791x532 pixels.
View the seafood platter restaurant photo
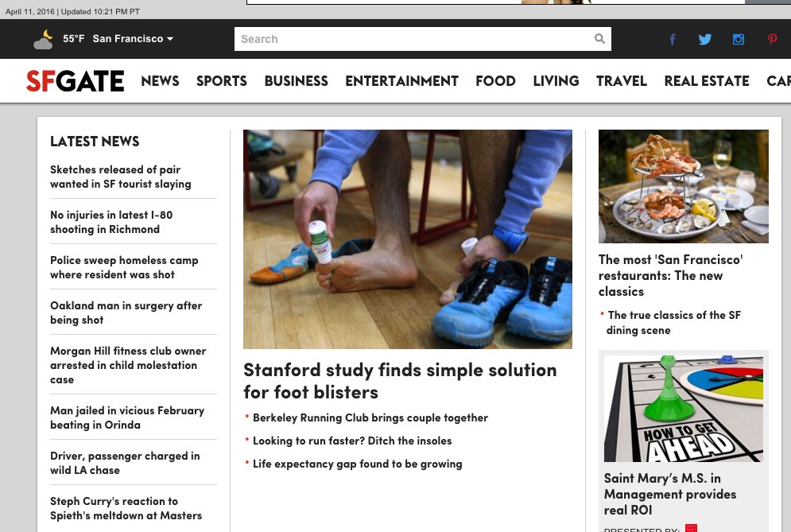pyautogui.click(x=684, y=186)
